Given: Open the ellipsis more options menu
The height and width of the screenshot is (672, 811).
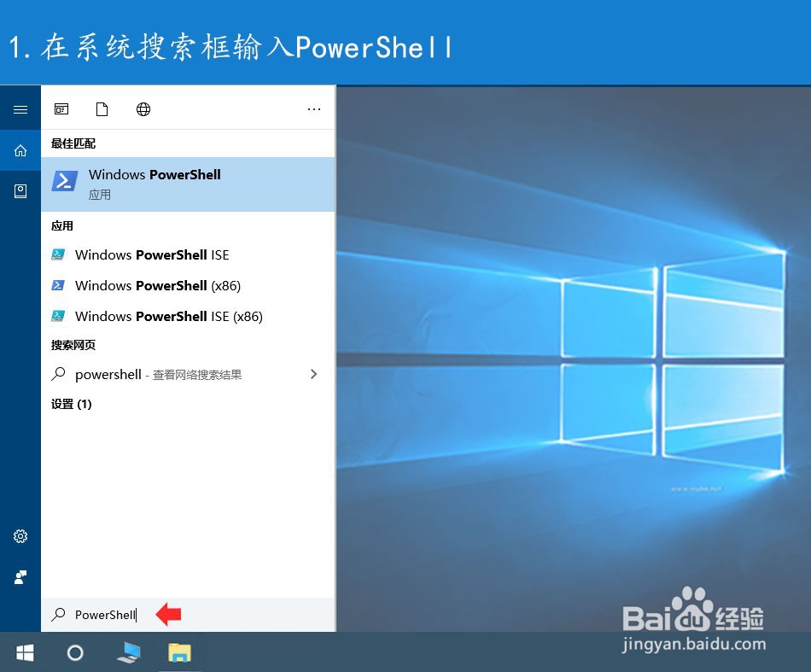Looking at the screenshot, I should pyautogui.click(x=314, y=108).
